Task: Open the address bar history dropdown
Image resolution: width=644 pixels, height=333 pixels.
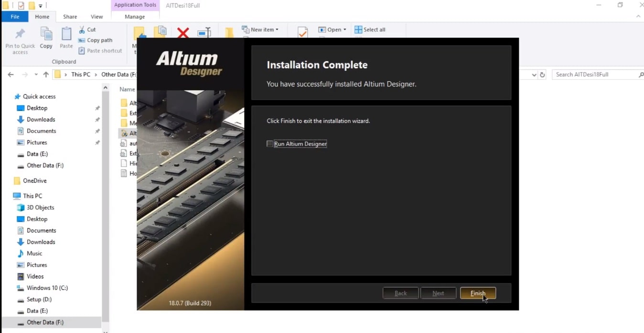Action: [534, 75]
